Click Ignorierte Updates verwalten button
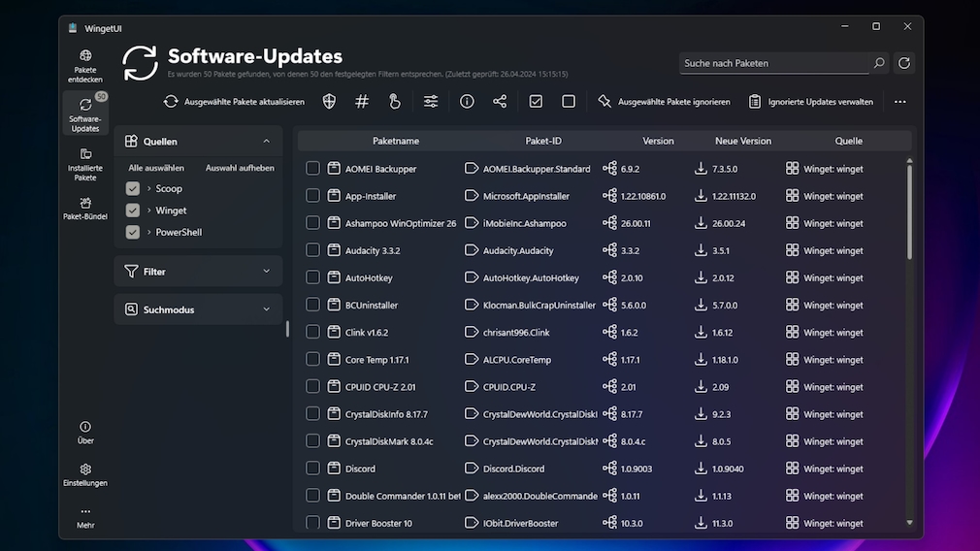Screen dimensions: 980x551 (811, 102)
